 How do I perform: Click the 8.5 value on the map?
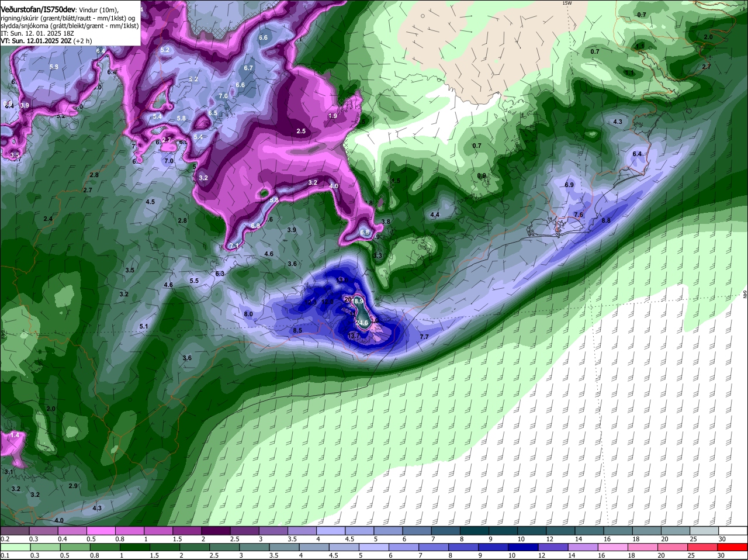(297, 330)
